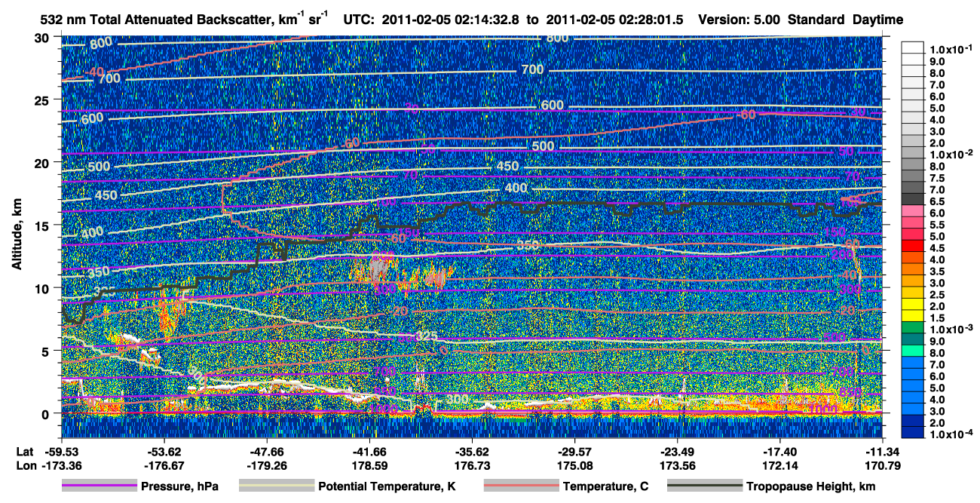This screenshot has width=980, height=503.
Task: Click latitude value -41.66
Action: (369, 452)
